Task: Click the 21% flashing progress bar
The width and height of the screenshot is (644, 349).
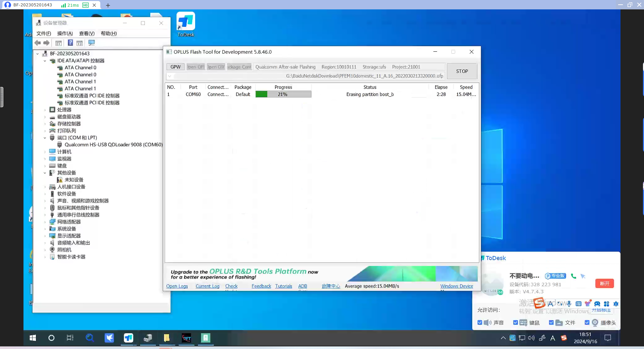Action: [x=283, y=94]
